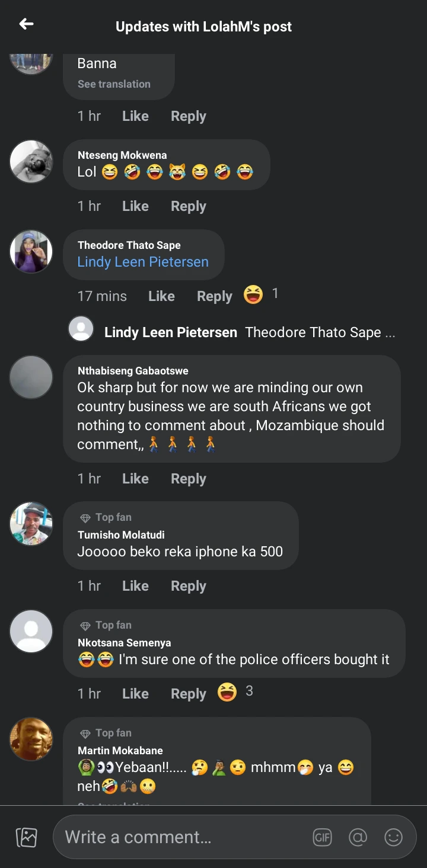Open Nteseng Mokwena's profile picture

click(31, 161)
